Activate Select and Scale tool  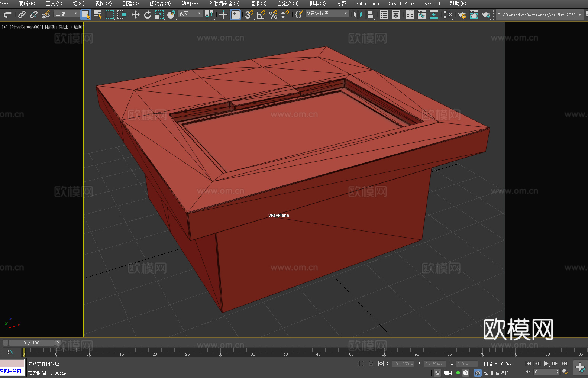(159, 14)
